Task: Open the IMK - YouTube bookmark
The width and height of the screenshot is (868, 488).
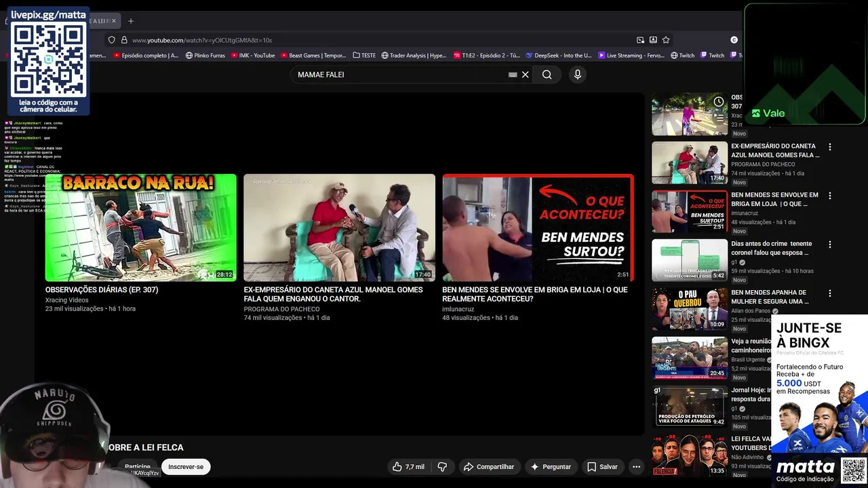Action: (253, 56)
